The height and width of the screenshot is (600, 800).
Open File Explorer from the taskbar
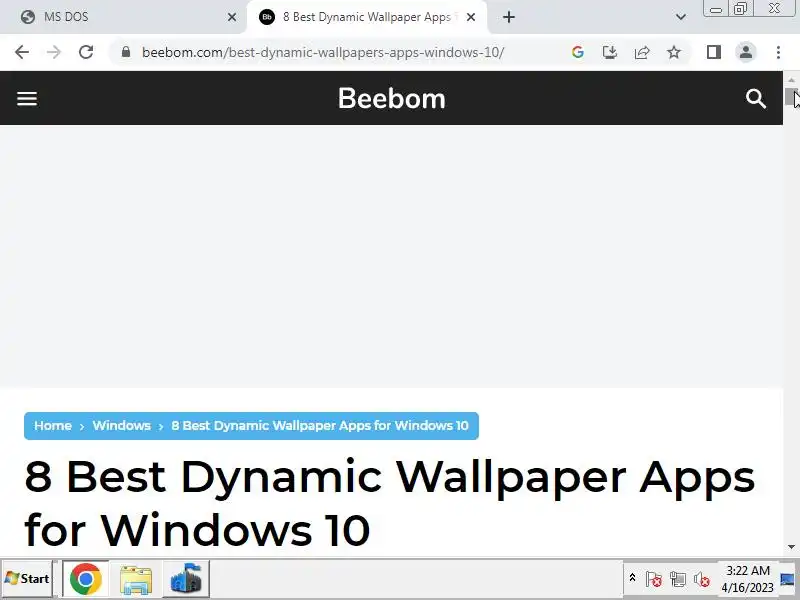[136, 579]
